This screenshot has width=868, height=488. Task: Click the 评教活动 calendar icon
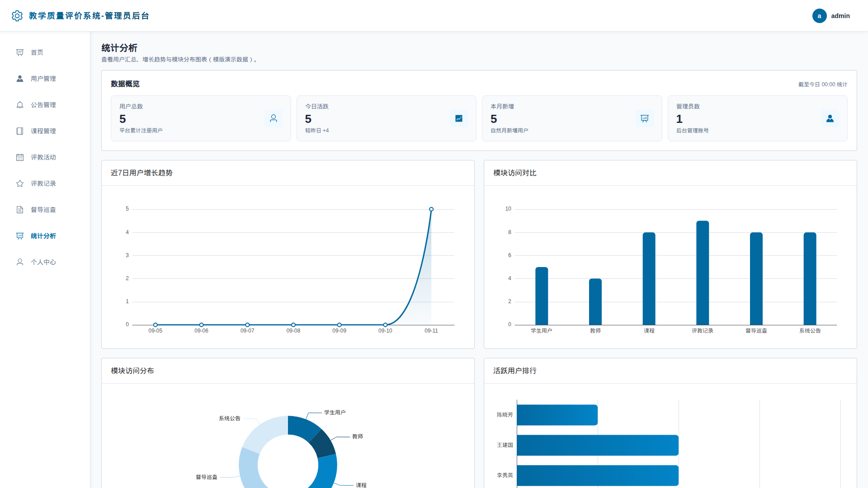click(x=20, y=157)
